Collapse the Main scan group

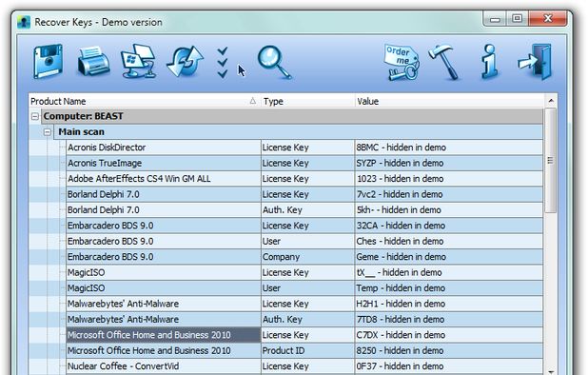click(x=48, y=132)
